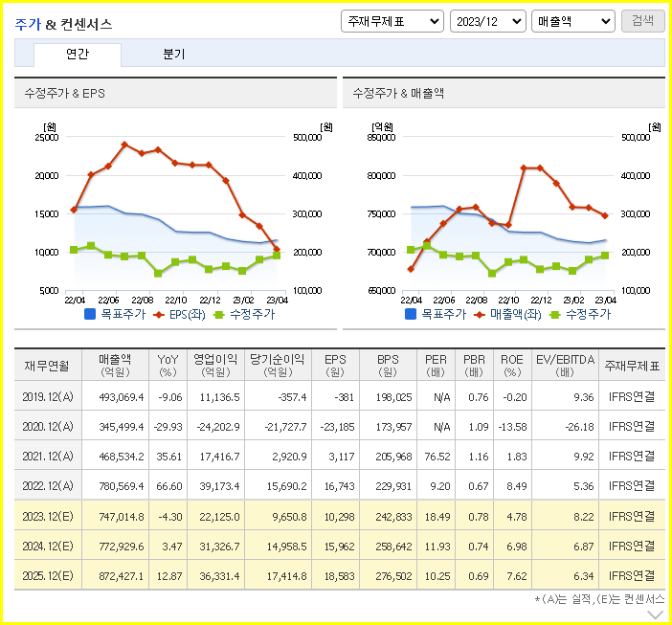Click 목표주가 legend swatch in 매출액 chart

coord(410,314)
